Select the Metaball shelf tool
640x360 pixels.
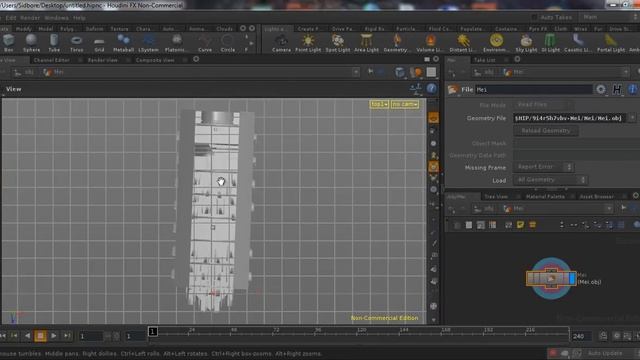pos(123,43)
